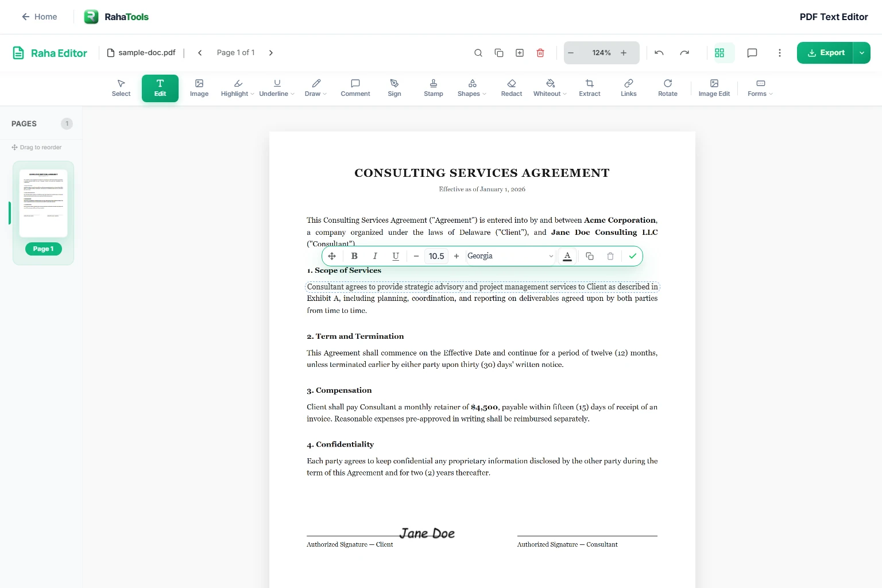Select the Sign tool
The image size is (882, 588).
(x=394, y=88)
